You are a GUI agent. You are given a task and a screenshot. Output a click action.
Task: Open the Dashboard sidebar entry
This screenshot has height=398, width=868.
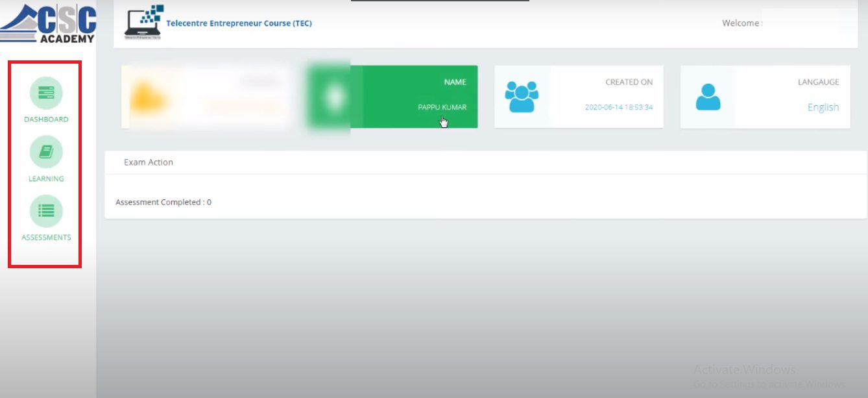(45, 119)
